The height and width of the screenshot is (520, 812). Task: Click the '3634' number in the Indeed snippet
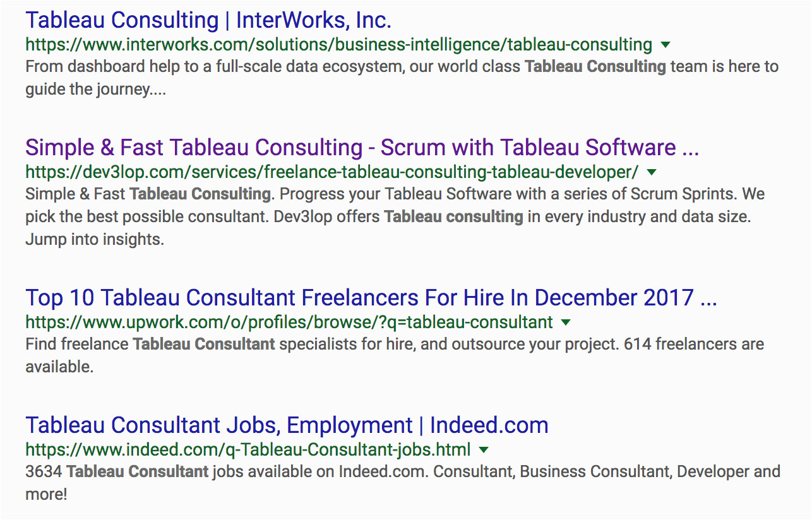(44, 471)
